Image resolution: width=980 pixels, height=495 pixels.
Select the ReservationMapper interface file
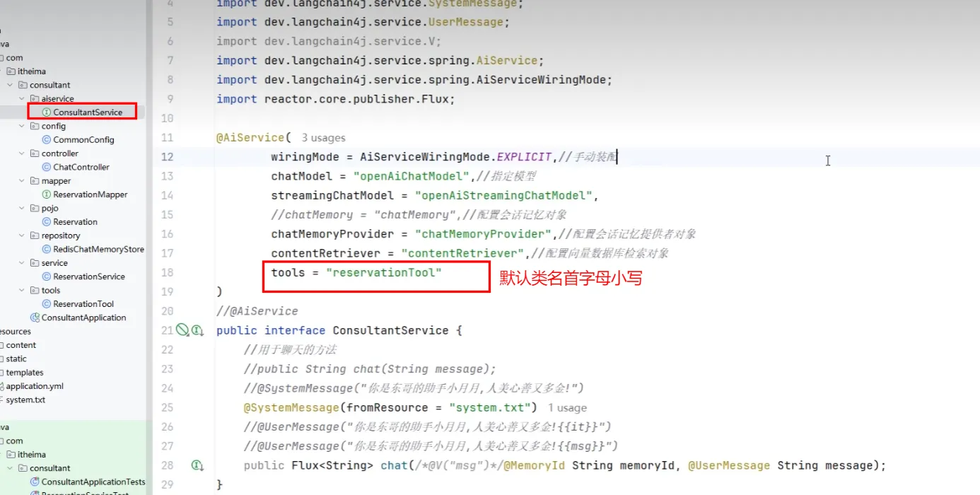(x=90, y=194)
